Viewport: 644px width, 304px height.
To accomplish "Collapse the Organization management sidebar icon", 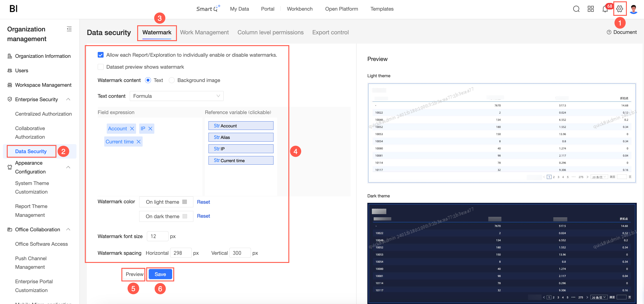I will click(69, 29).
